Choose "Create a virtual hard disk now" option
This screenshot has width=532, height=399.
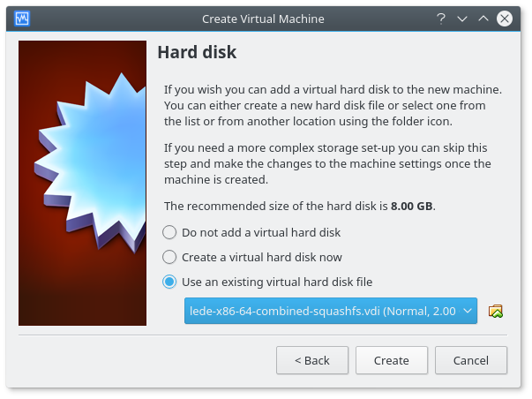tap(169, 258)
